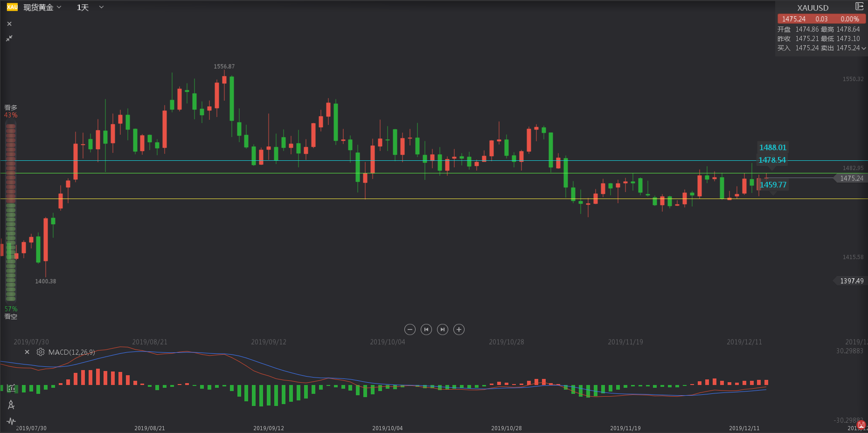
Task: Click the red 1475.24 price banner
Action: (821, 19)
